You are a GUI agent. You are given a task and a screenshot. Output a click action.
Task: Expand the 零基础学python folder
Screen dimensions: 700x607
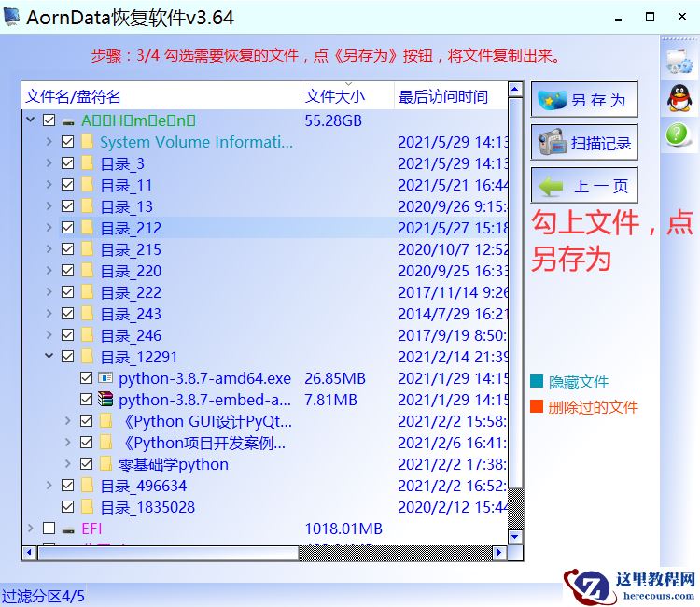tap(68, 463)
